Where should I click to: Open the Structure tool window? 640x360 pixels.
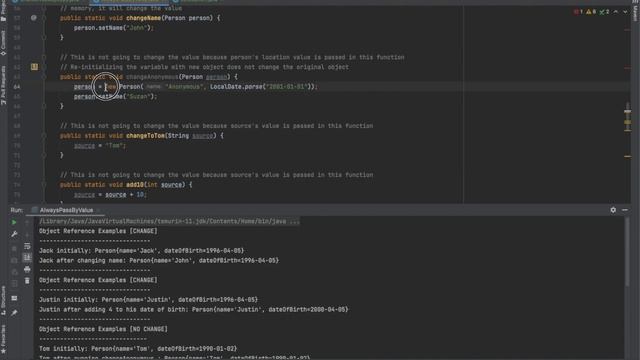tap(3, 300)
